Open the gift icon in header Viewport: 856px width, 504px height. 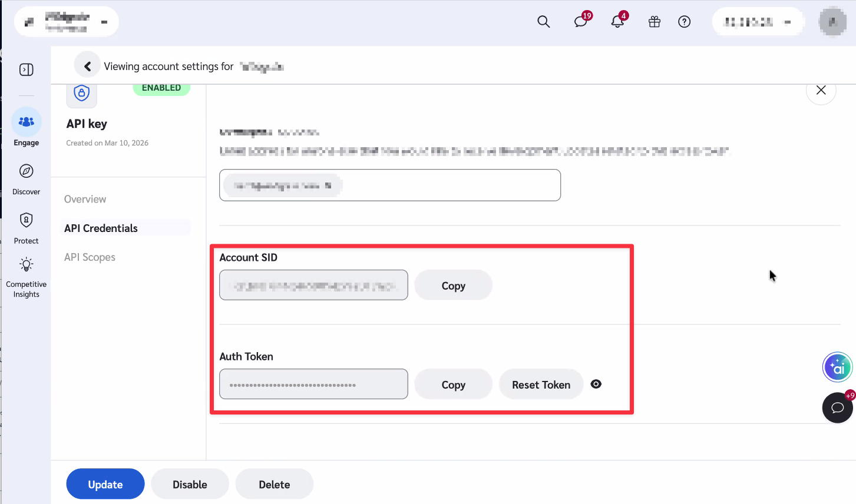coord(654,22)
